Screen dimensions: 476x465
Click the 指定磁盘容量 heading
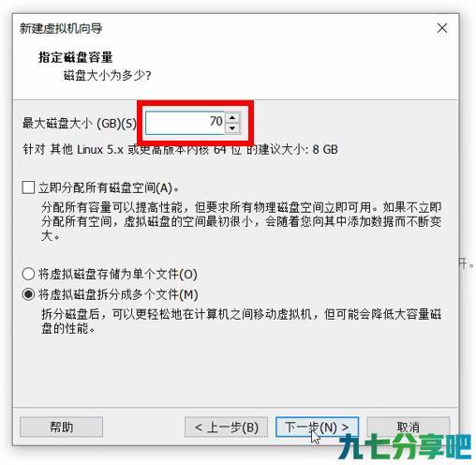[x=75, y=57]
